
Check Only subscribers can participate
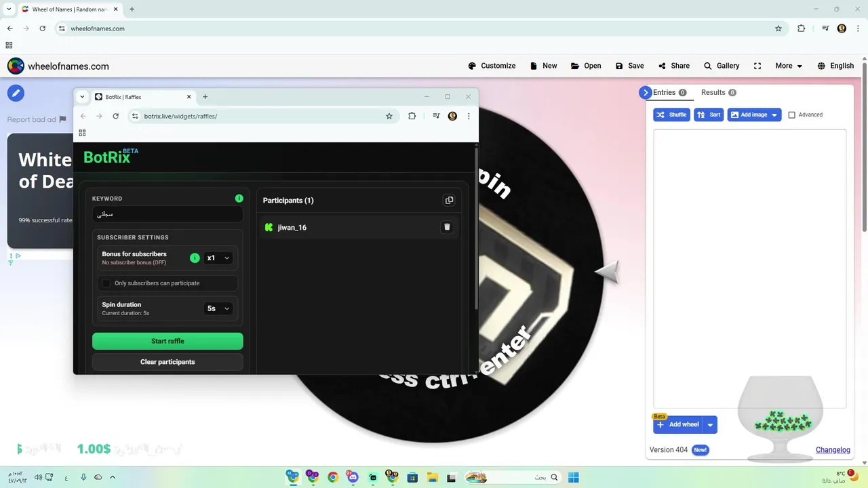point(106,283)
